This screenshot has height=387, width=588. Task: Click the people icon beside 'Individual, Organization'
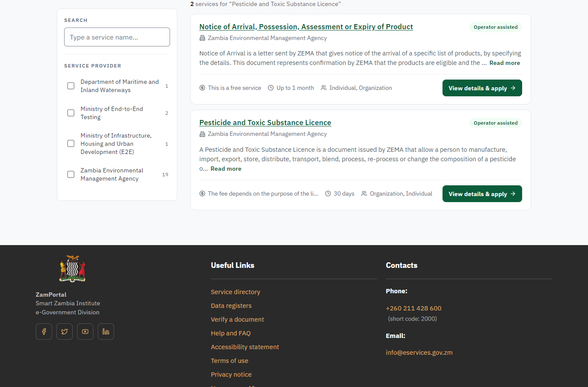pos(324,88)
